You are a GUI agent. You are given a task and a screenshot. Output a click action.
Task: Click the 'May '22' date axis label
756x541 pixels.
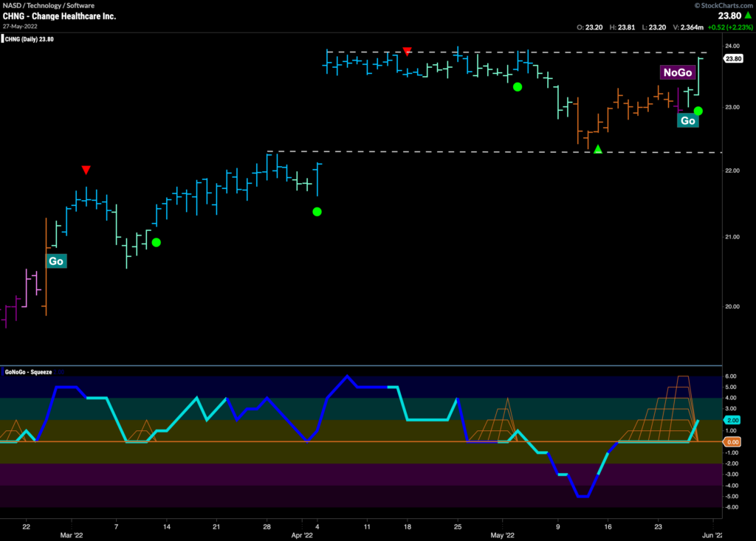pyautogui.click(x=502, y=535)
